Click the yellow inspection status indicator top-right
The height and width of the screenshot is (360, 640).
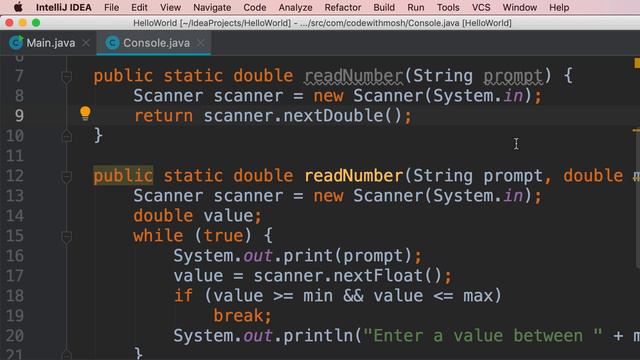click(x=637, y=63)
